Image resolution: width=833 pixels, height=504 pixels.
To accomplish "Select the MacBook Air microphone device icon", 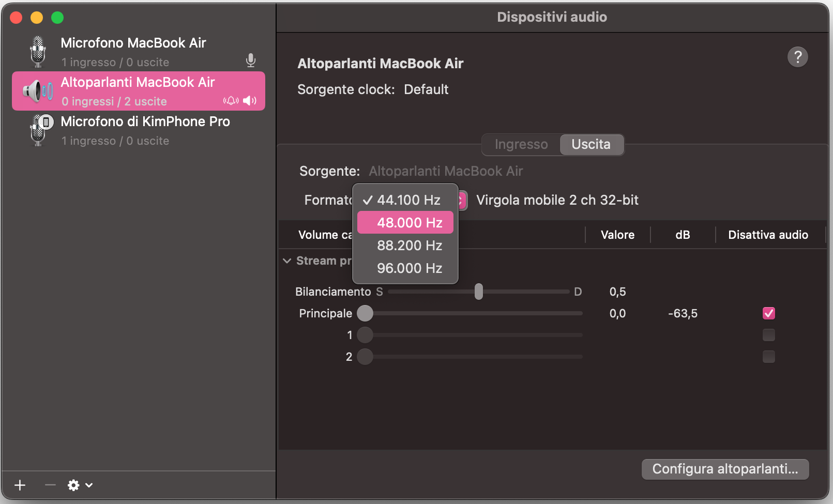I will [37, 51].
